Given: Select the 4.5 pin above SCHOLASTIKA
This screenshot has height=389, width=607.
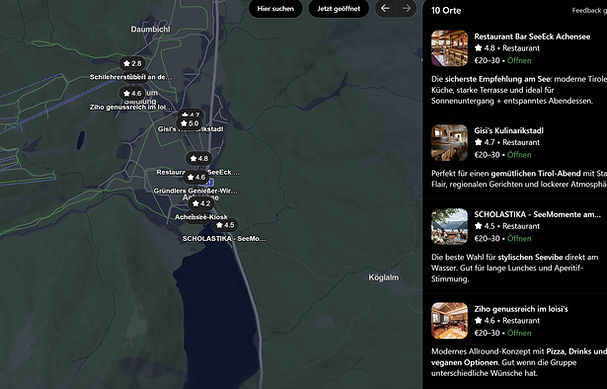Looking at the screenshot, I should pyautogui.click(x=225, y=225).
